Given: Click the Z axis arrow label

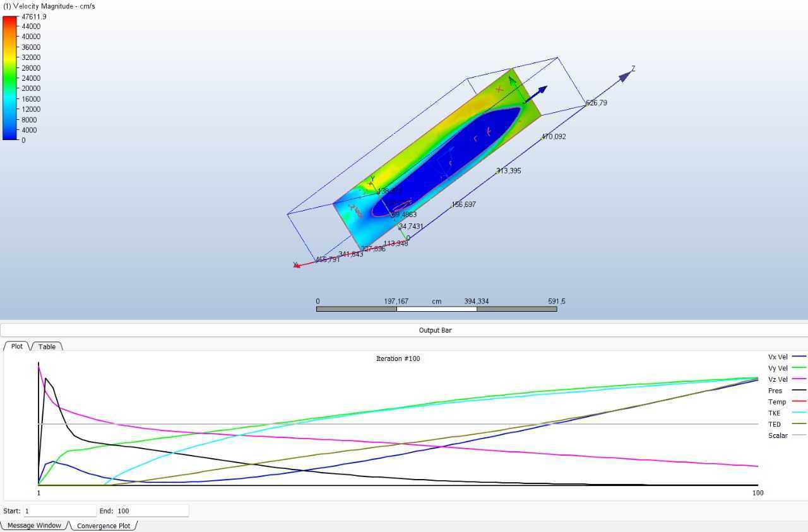Looking at the screenshot, I should point(633,69).
